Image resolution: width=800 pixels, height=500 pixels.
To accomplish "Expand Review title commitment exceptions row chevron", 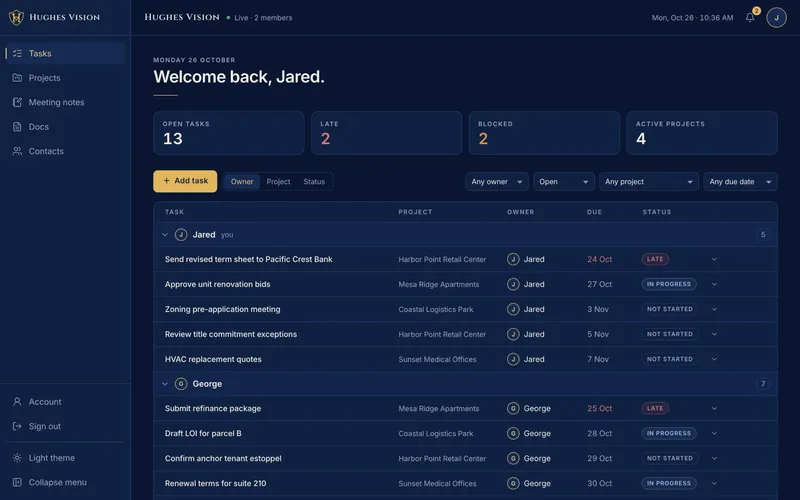I will (714, 334).
